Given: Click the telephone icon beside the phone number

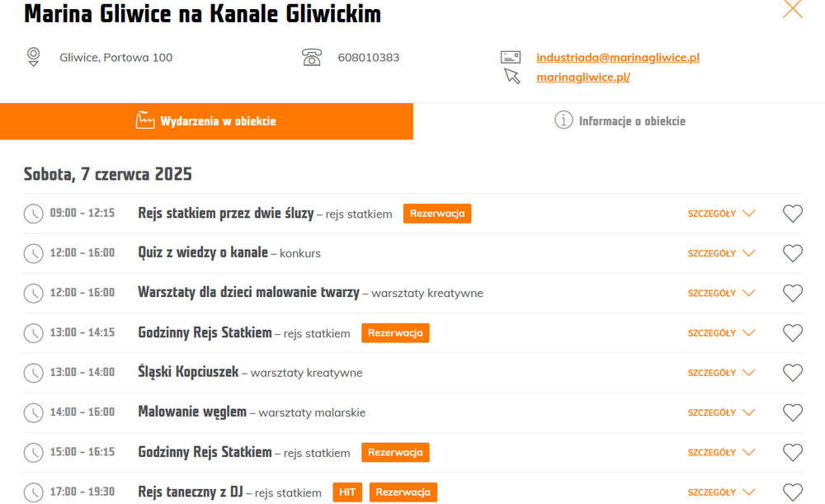Looking at the screenshot, I should 312,57.
